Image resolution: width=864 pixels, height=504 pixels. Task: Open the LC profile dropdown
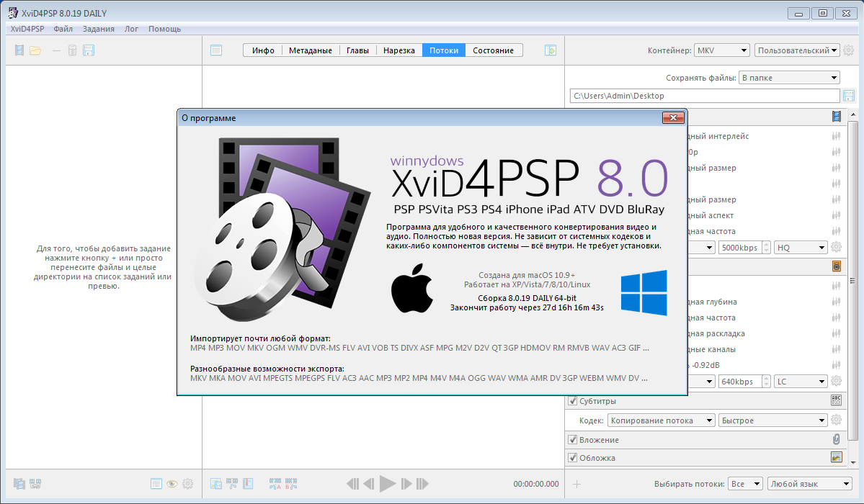(801, 381)
